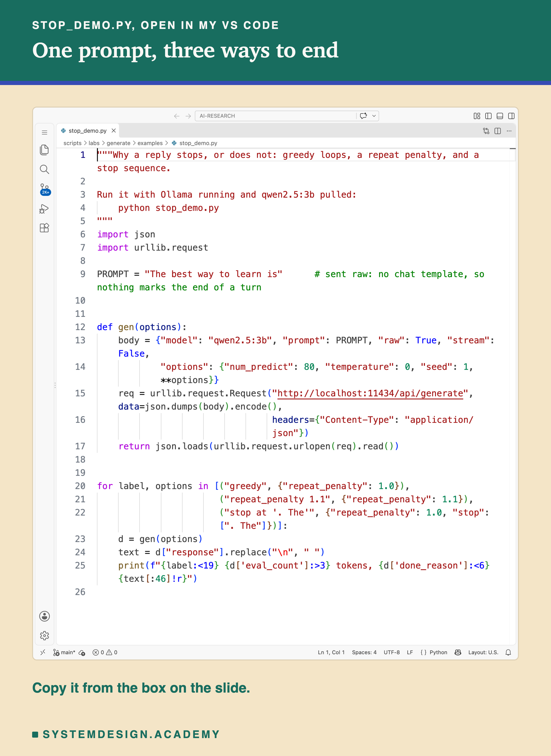
Task: Click the 'import urllib.request' line
Action: [x=152, y=248]
